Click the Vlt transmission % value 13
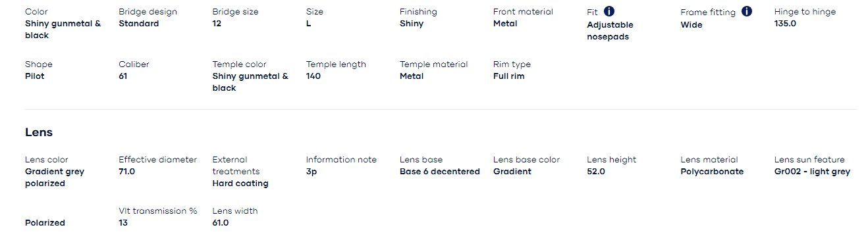Image resolution: width=868 pixels, height=242 pixels. (x=123, y=223)
